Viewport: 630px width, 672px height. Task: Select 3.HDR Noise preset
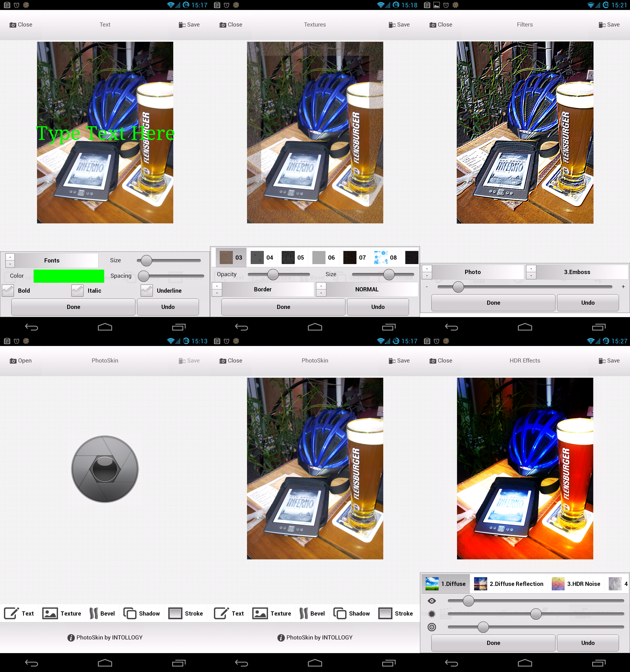coord(576,584)
